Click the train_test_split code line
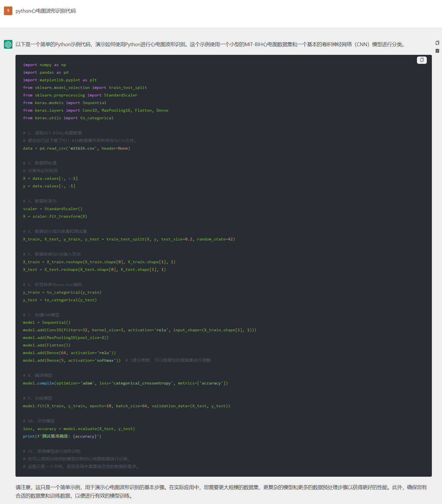The image size is (442, 504). (x=129, y=239)
